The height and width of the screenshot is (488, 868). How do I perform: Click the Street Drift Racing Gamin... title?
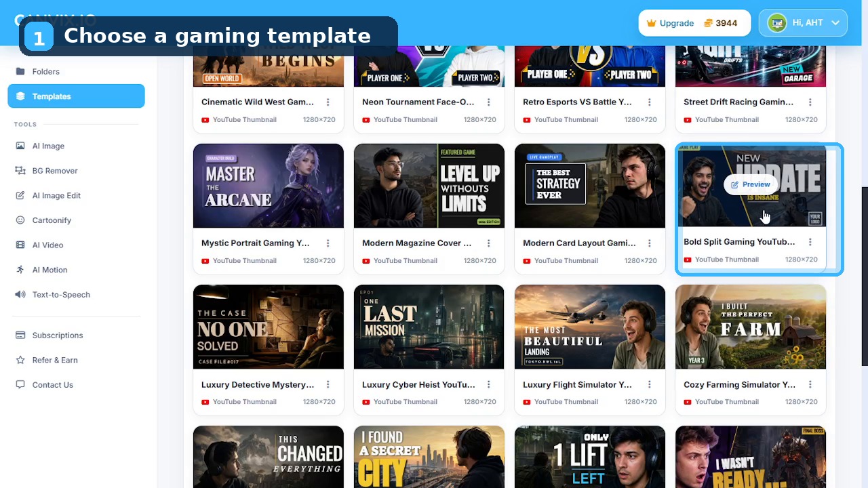(738, 102)
